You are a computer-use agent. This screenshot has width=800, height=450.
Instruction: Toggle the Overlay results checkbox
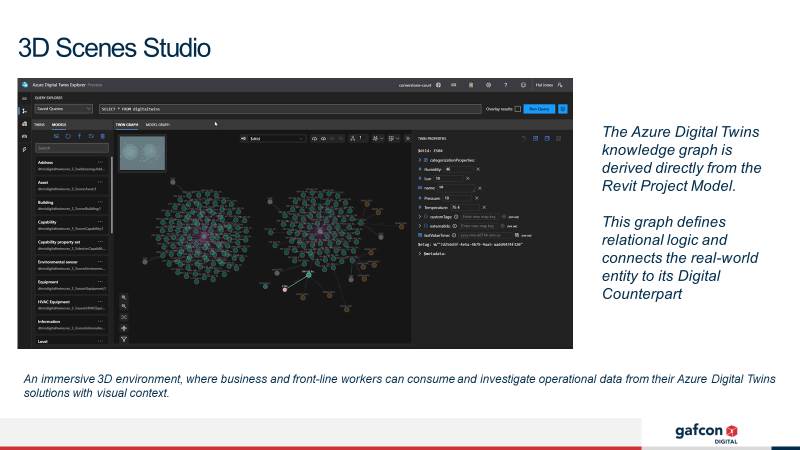coord(518,109)
